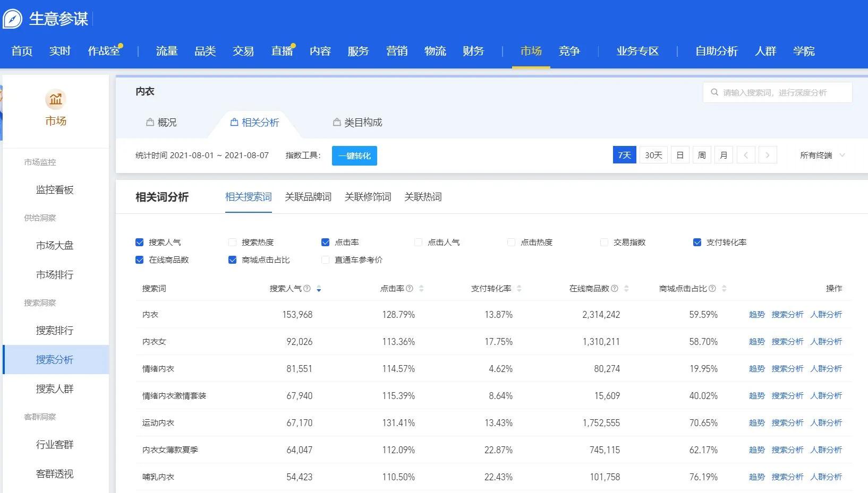Check the 直通车参考价 checkbox

[326, 260]
